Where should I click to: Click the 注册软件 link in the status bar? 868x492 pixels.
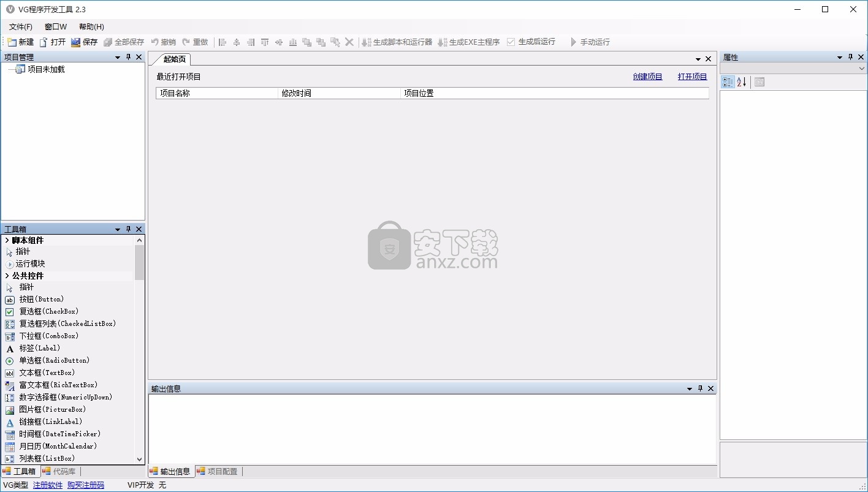[48, 485]
